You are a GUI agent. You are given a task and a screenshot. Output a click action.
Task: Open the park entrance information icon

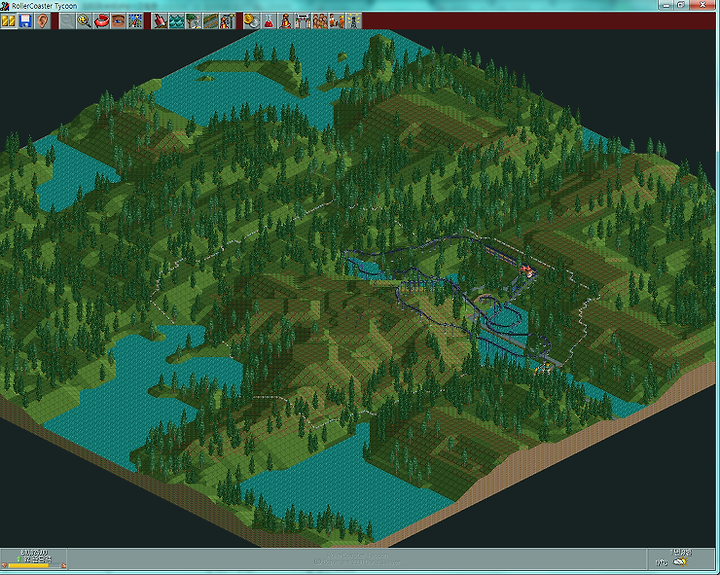(303, 21)
